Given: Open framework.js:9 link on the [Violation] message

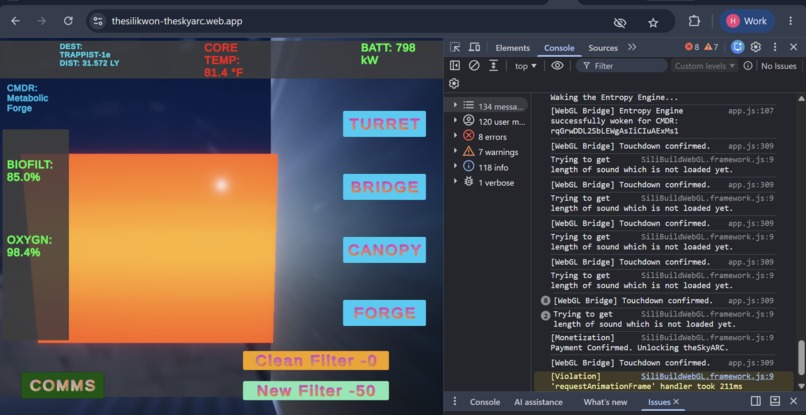Looking at the screenshot, I should [x=707, y=376].
